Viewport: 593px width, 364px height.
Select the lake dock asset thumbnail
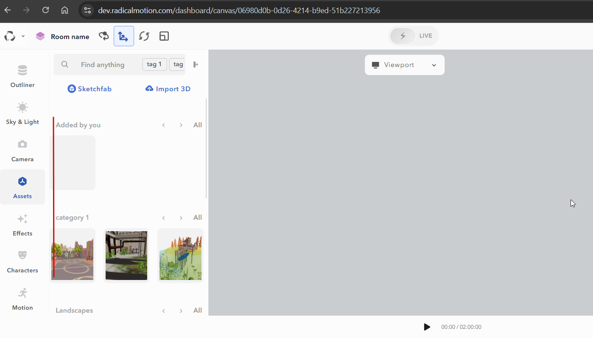(x=181, y=255)
